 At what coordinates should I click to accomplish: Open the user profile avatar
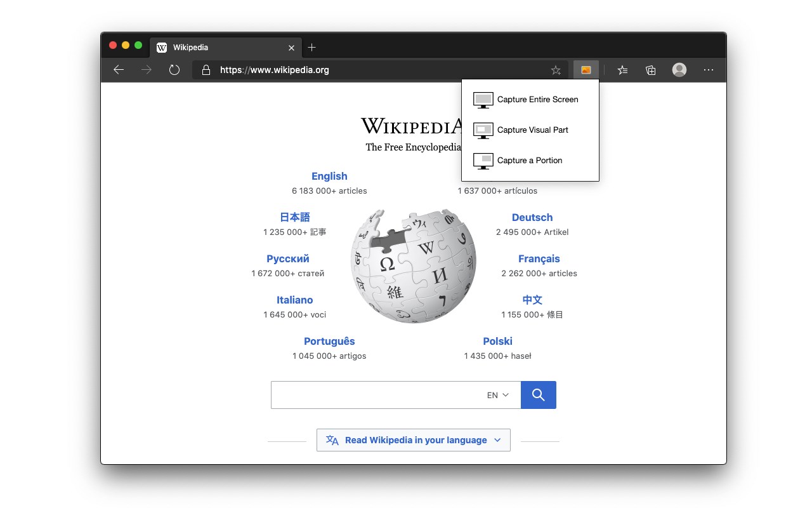(x=679, y=70)
